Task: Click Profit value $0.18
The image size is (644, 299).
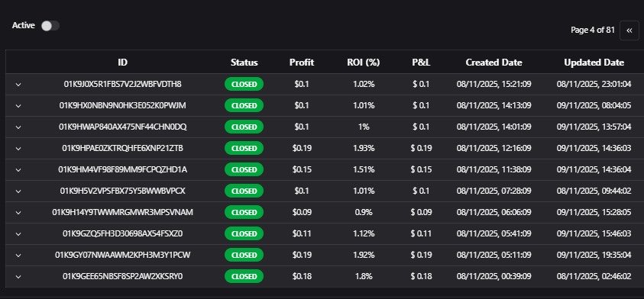Action: click(x=302, y=276)
